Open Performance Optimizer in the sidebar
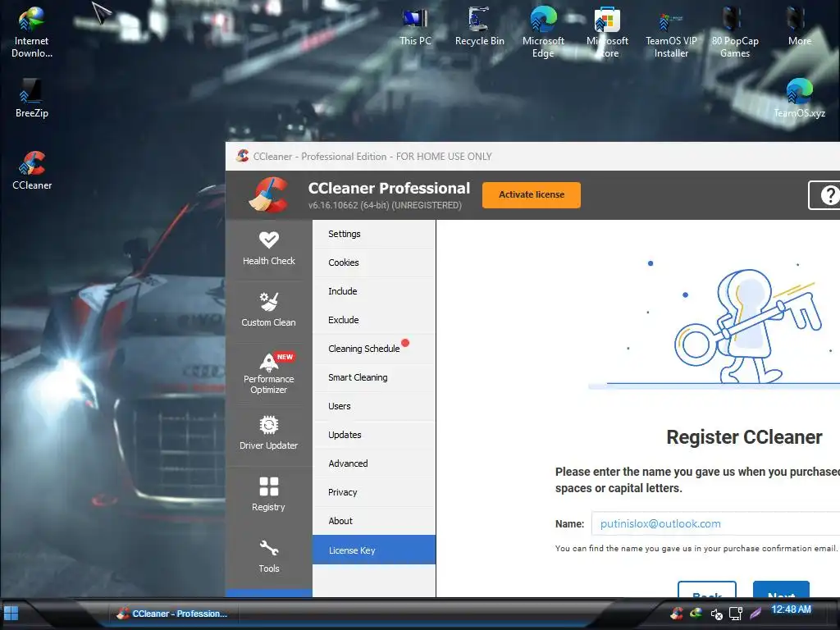This screenshot has width=840, height=630. 269,373
